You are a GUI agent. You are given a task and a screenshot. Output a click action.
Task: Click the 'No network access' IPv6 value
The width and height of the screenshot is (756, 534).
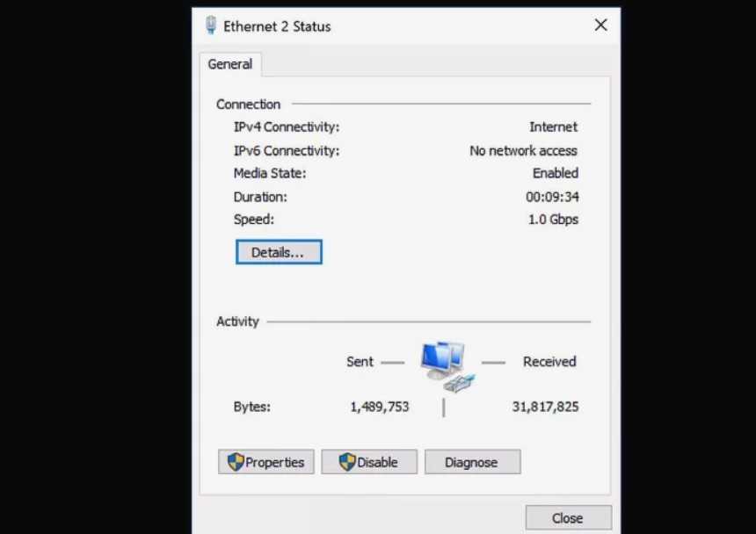click(x=523, y=151)
